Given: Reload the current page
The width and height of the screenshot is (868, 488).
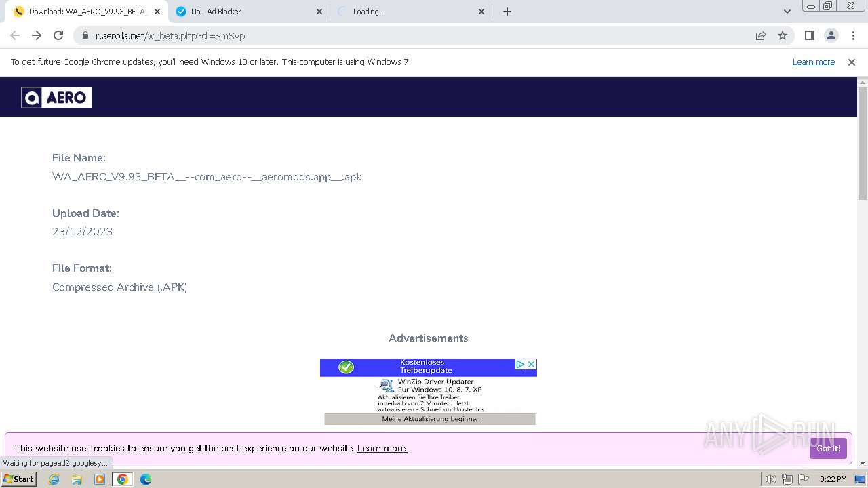Looking at the screenshot, I should click(58, 35).
